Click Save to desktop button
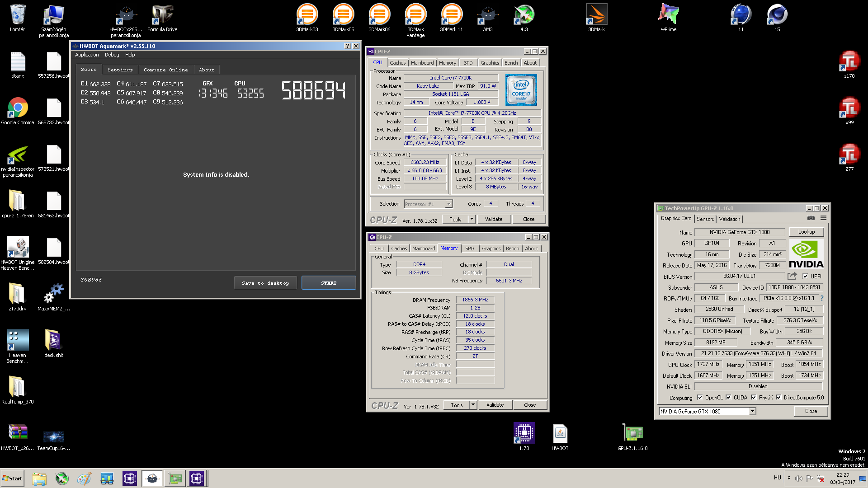 [x=265, y=283]
